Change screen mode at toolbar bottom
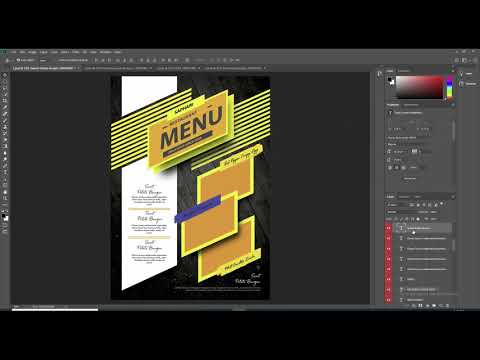The image size is (480, 360). [5, 232]
